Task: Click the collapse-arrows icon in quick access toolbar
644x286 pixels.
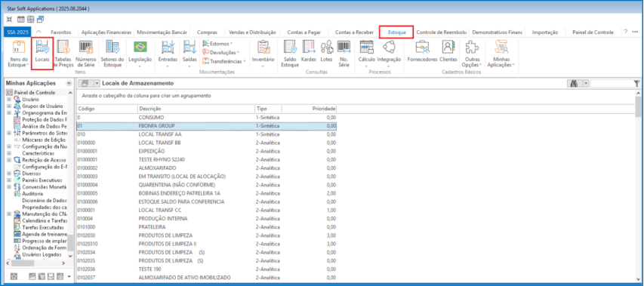Action: point(11,20)
